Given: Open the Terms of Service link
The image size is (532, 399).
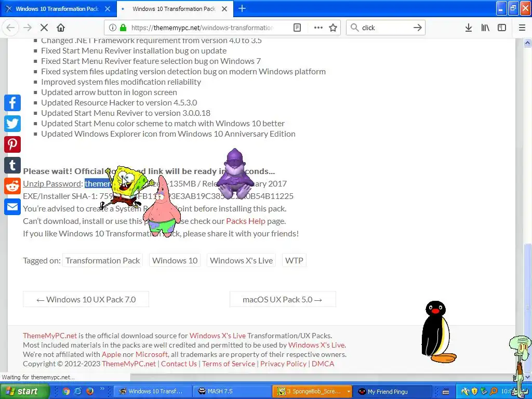Looking at the screenshot, I should click(229, 364).
